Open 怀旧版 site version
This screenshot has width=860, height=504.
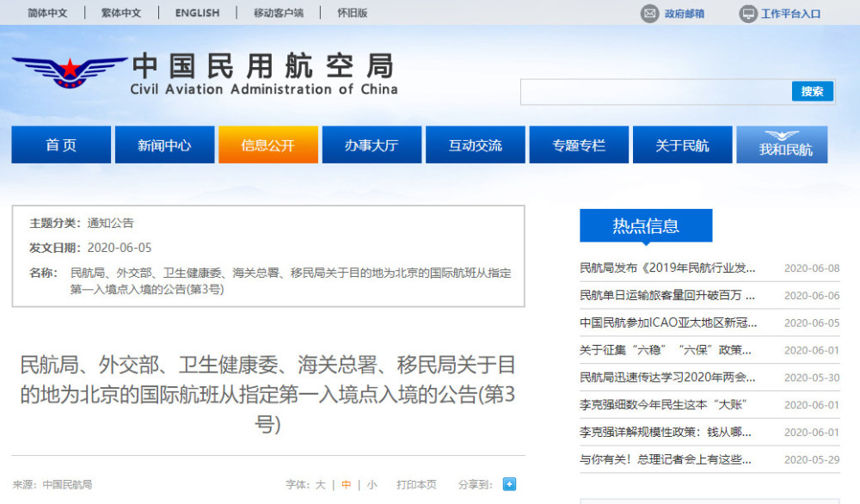tap(352, 13)
